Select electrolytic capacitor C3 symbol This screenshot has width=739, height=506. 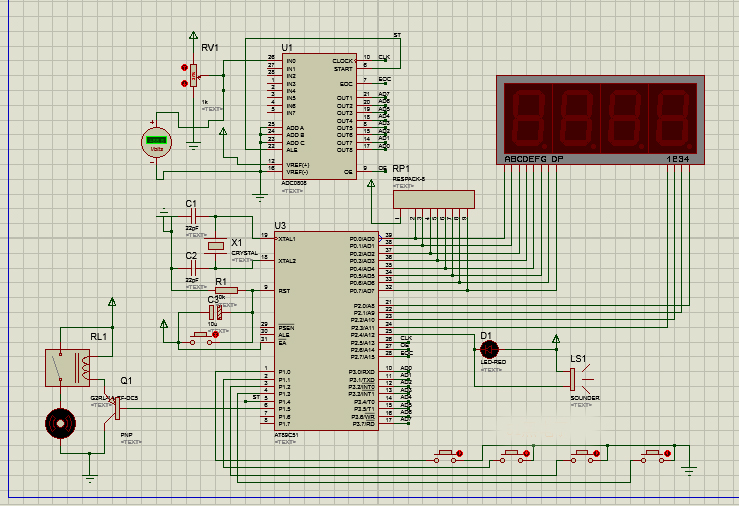click(x=215, y=312)
